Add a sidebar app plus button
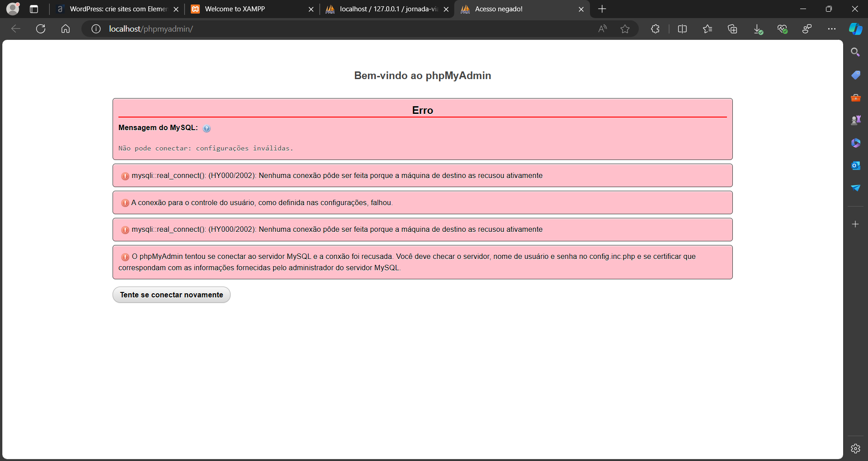Viewport: 868px width, 461px height. pos(855,224)
